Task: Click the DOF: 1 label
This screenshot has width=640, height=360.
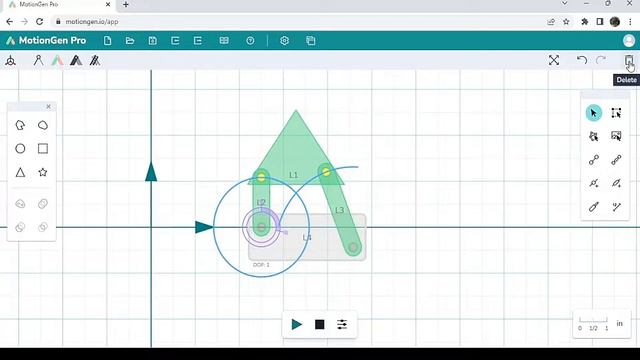Action: pos(261,265)
